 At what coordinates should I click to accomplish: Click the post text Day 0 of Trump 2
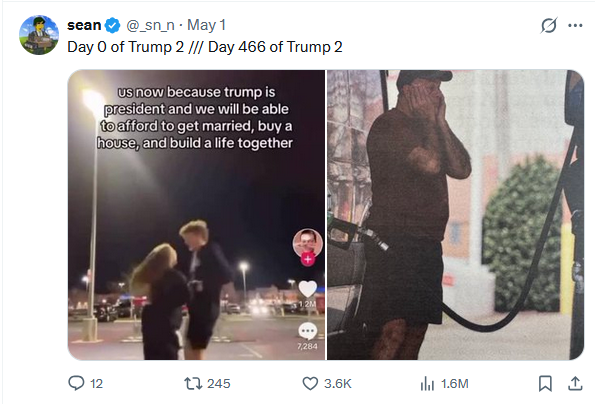point(125,47)
